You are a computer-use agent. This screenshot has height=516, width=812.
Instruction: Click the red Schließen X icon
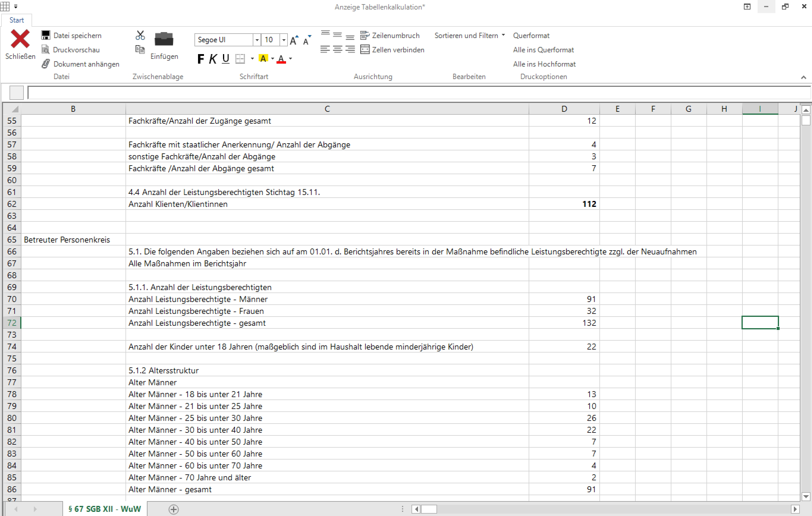20,38
